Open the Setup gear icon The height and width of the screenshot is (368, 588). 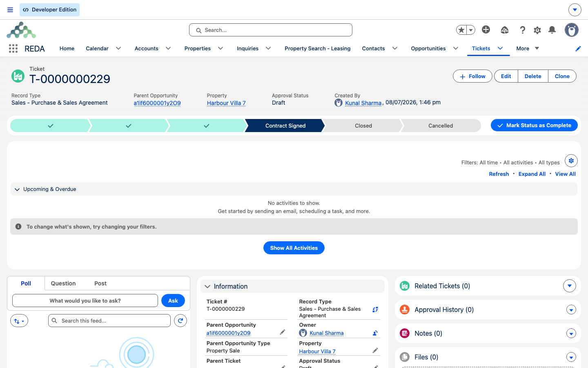[x=537, y=30]
